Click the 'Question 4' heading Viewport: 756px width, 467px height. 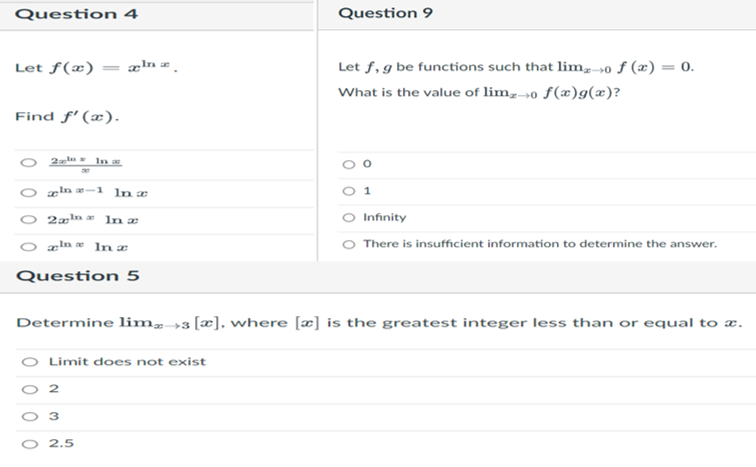77,14
